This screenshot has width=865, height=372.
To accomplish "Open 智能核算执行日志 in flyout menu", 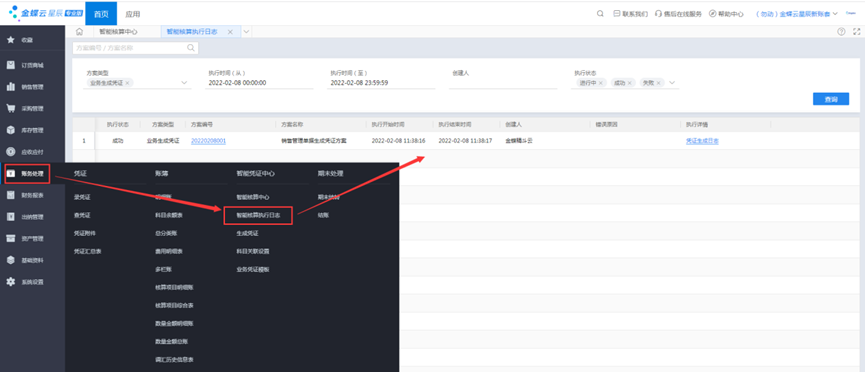I will click(258, 215).
